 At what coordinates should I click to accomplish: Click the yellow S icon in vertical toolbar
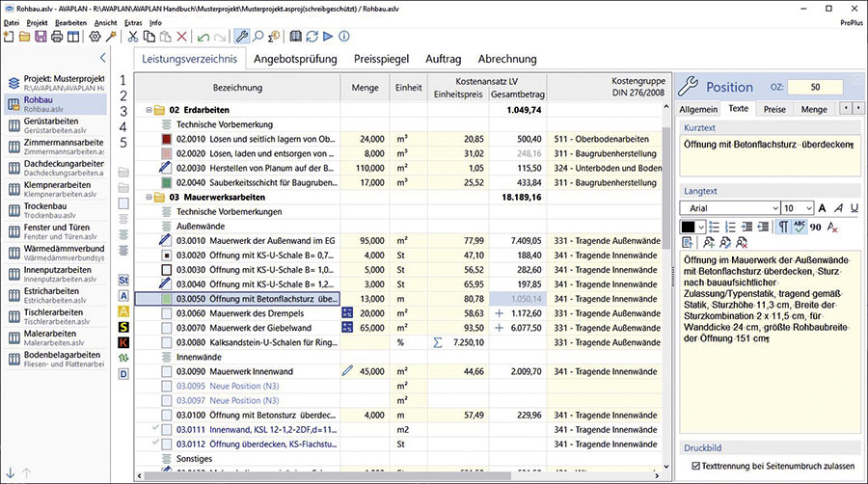(123, 327)
